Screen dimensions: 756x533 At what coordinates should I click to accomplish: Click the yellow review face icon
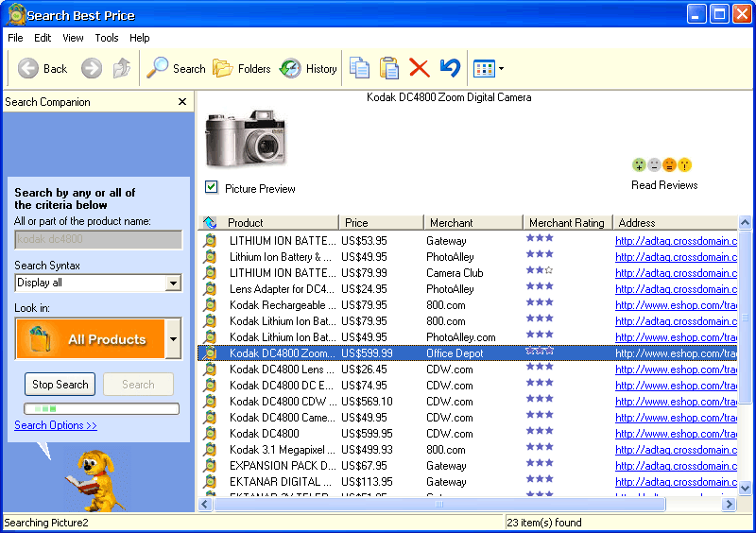coord(684,165)
